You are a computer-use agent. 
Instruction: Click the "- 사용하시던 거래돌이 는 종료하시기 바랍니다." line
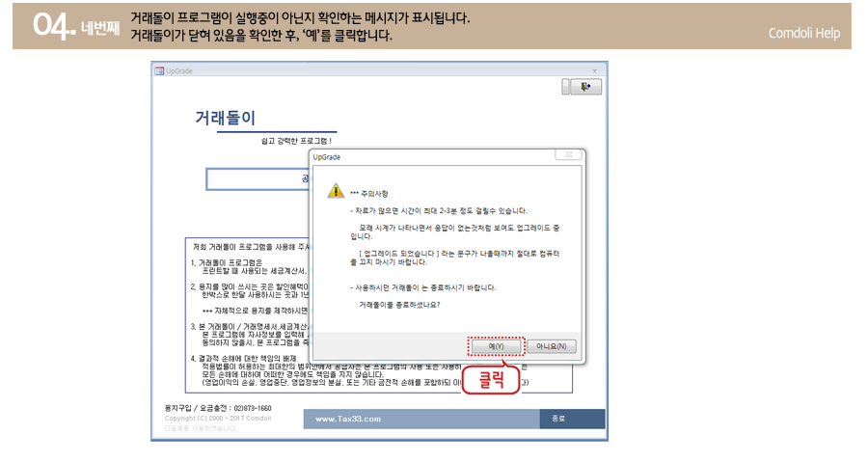click(423, 287)
